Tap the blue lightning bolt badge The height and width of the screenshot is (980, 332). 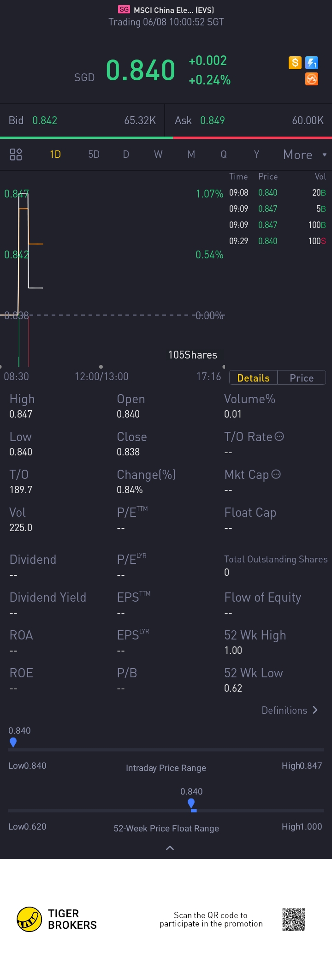312,62
